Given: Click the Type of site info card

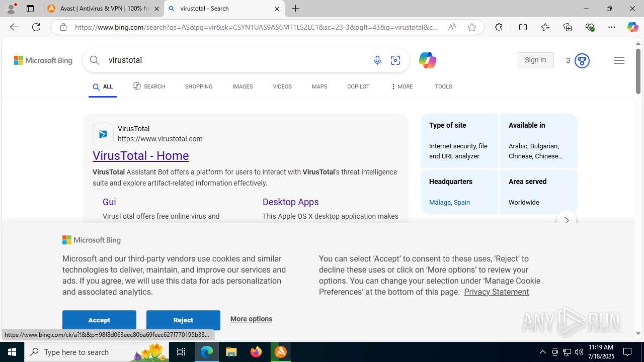Looking at the screenshot, I should tap(459, 141).
